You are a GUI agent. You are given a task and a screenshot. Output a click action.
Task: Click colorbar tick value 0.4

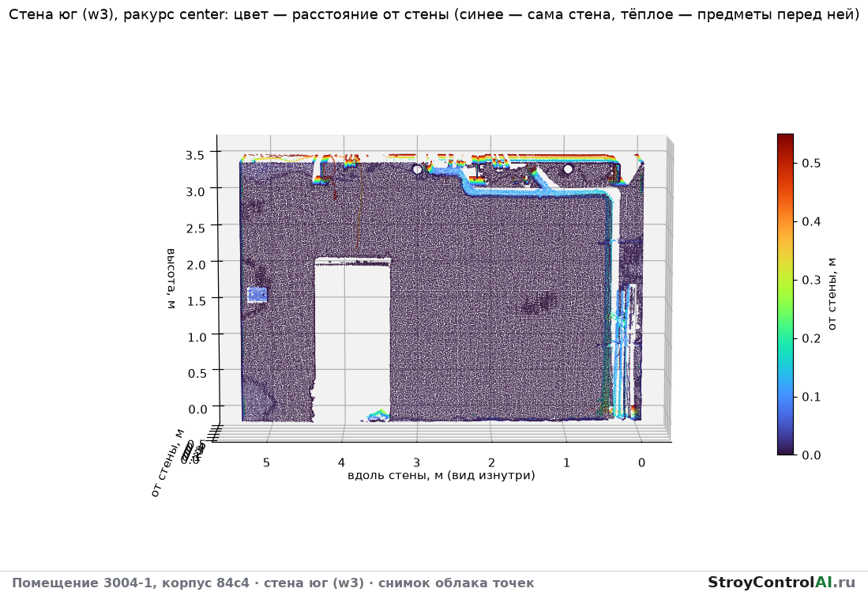[x=811, y=221]
